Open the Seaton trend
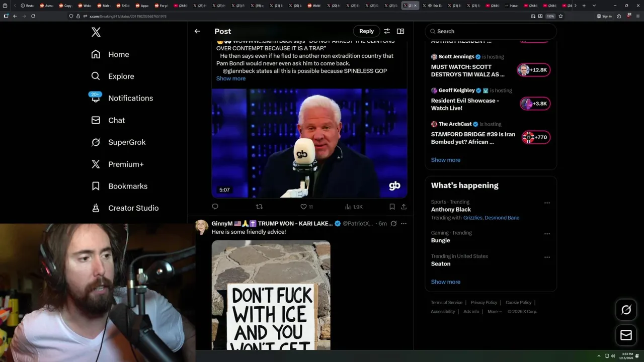The width and height of the screenshot is (644, 362). coord(441,263)
